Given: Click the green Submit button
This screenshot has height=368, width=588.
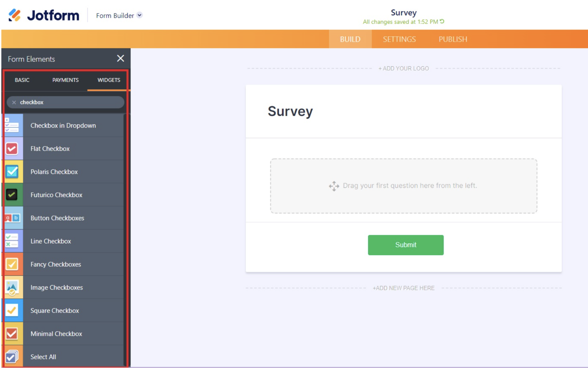Looking at the screenshot, I should [405, 245].
